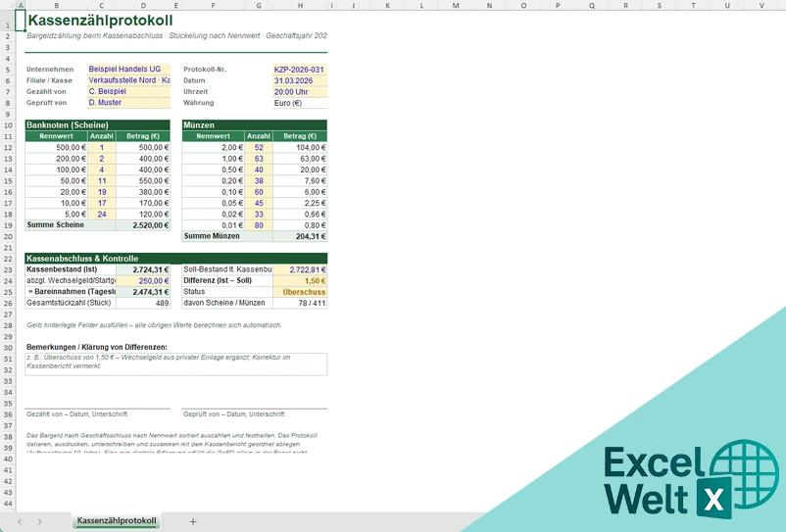
Task: Select Bareinnahmen value 2.474,31 €
Action: point(143,292)
